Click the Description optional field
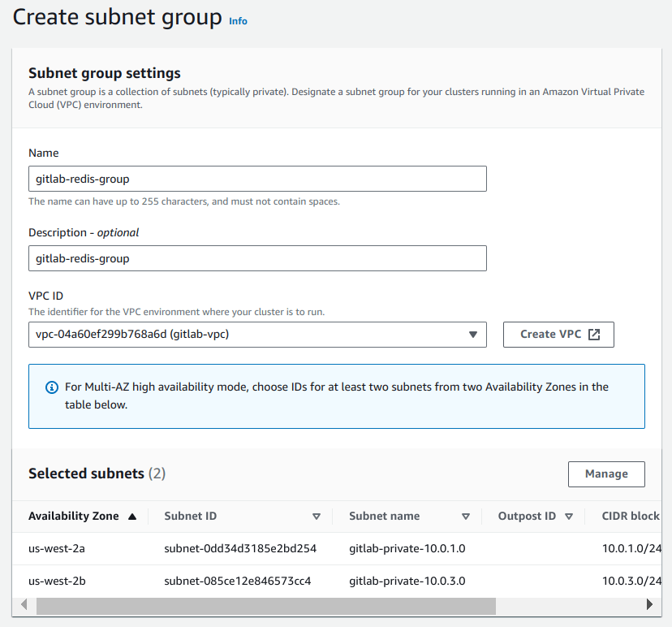 pyautogui.click(x=257, y=258)
